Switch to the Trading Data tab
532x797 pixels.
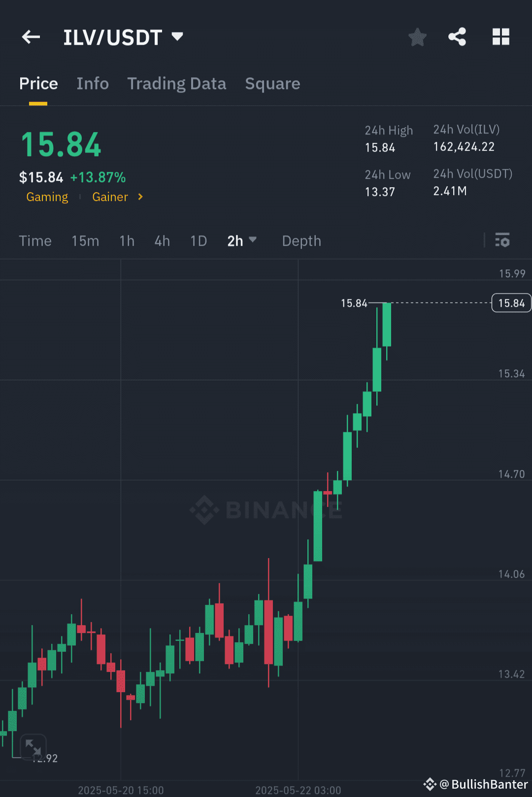[176, 83]
